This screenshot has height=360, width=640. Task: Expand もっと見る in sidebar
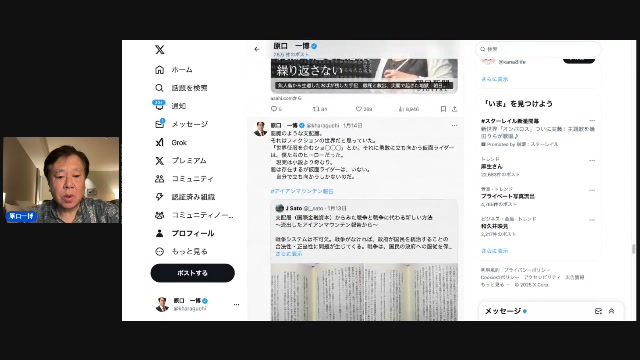181,251
